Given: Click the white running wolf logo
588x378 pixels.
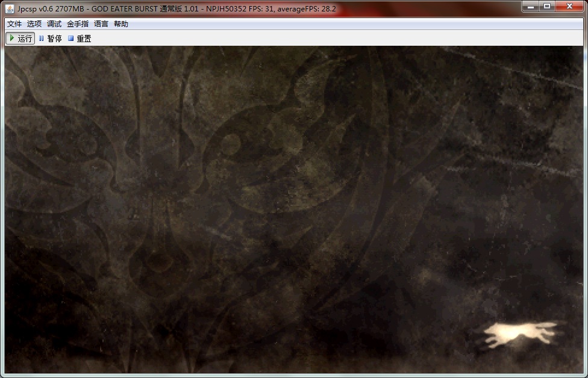Looking at the screenshot, I should [x=520, y=334].
